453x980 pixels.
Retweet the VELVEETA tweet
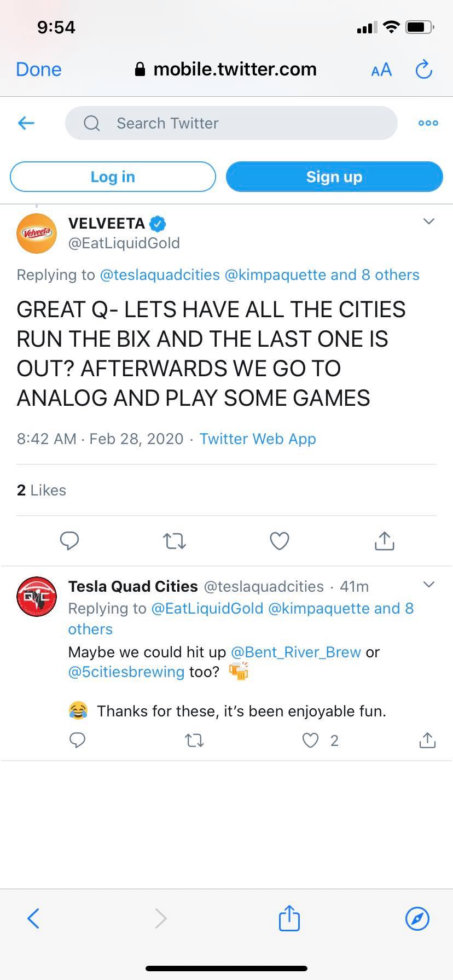coord(175,541)
